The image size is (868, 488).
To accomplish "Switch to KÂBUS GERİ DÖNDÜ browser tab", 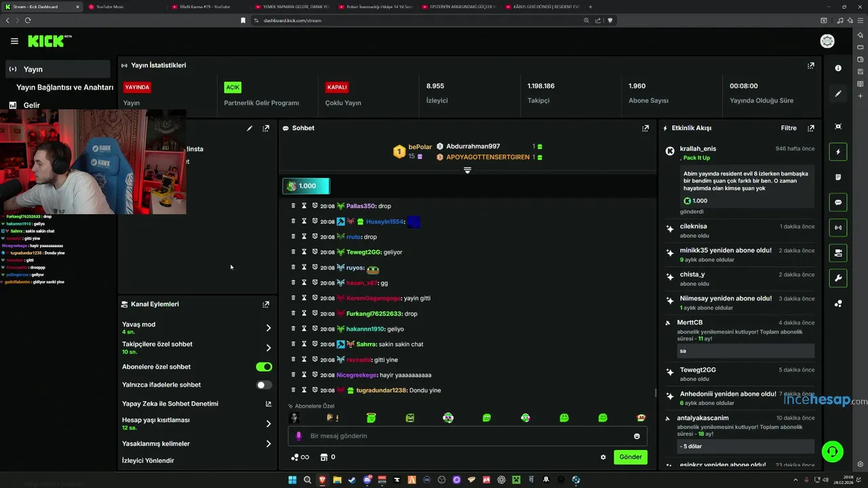I will (x=547, y=7).
